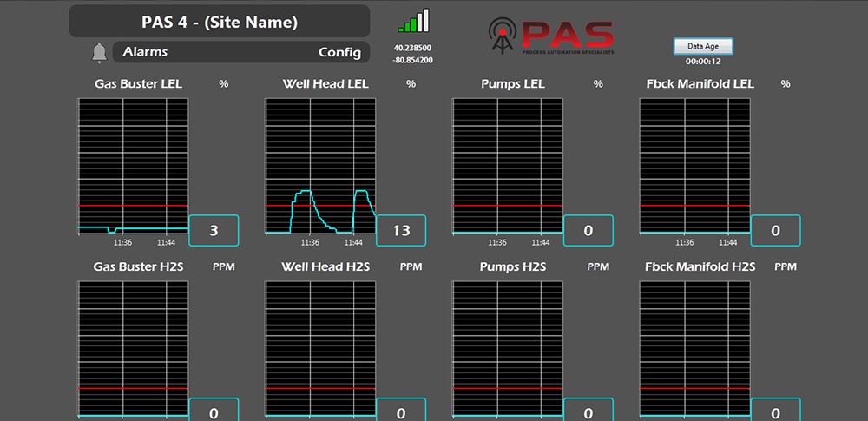Click the data age time 00:00:12
Image resolution: width=868 pixels, height=421 pixels.
pos(703,62)
